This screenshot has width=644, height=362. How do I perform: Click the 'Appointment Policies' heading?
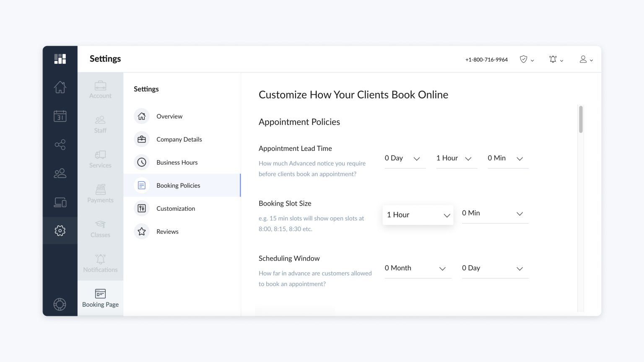299,122
